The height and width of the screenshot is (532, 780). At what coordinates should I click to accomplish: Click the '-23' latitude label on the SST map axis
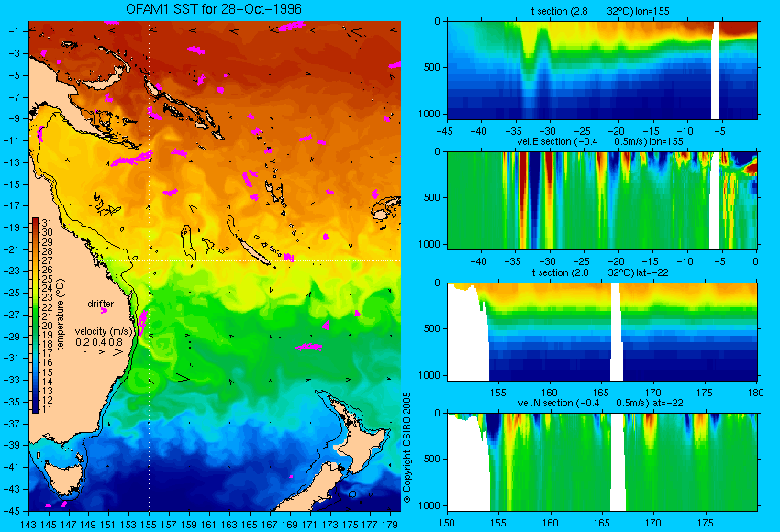tap(14, 271)
